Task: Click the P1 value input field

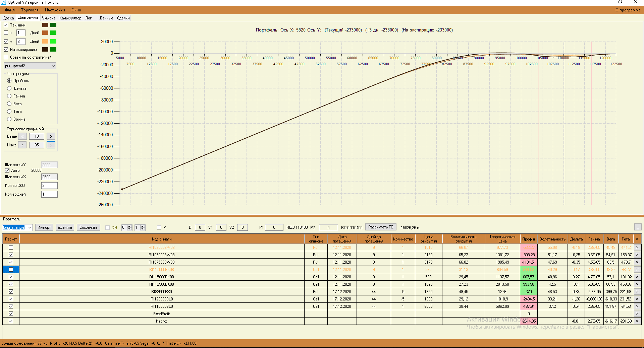Action: click(x=274, y=227)
